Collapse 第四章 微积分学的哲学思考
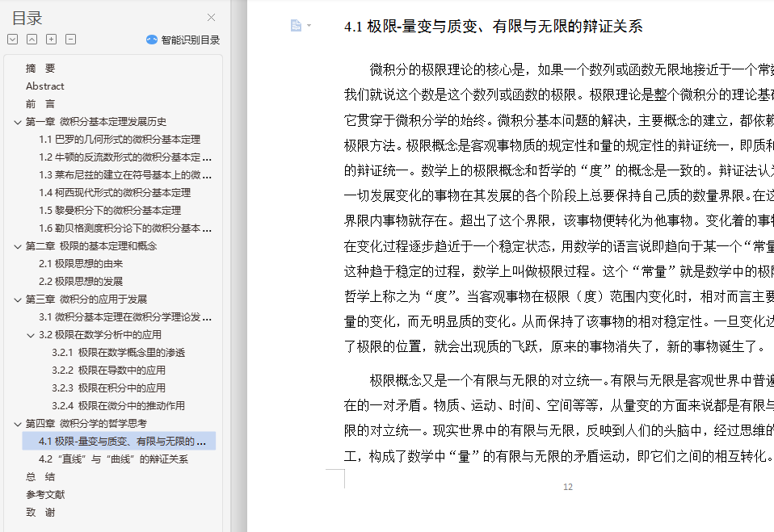The width and height of the screenshot is (774, 532). click(18, 424)
